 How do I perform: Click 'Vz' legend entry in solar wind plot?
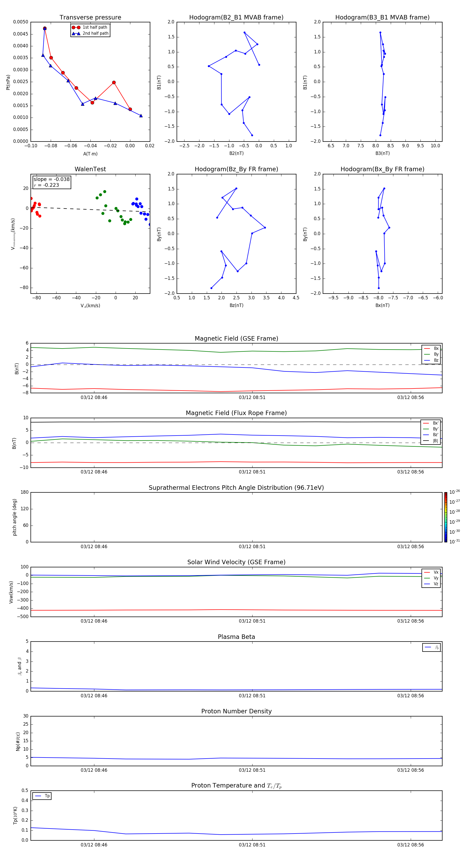point(431,584)
